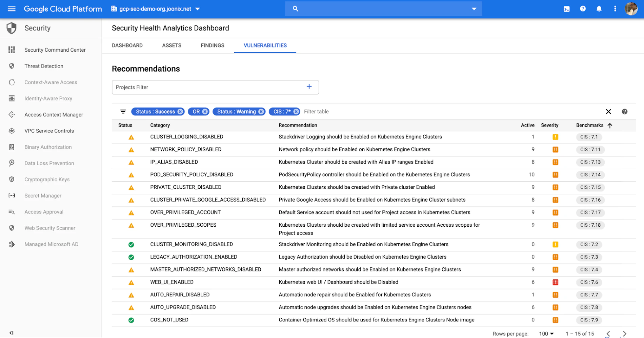
Task: Sort by Active column header
Action: pos(528,125)
